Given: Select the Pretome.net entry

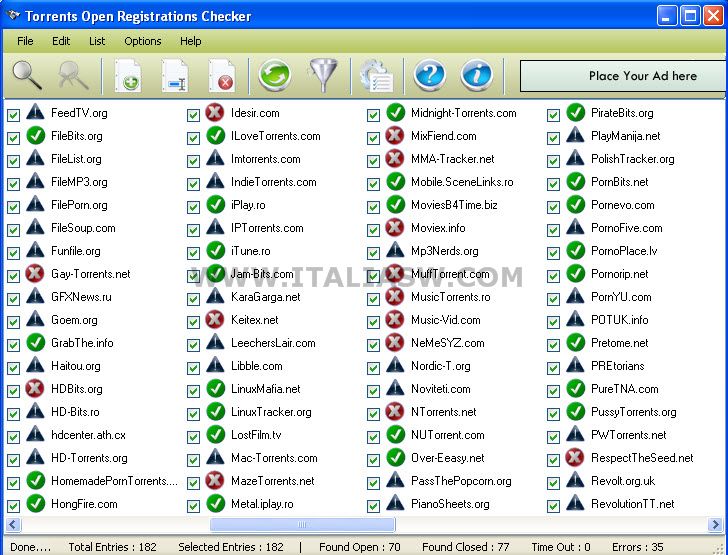Looking at the screenshot, I should pyautogui.click(x=619, y=343).
